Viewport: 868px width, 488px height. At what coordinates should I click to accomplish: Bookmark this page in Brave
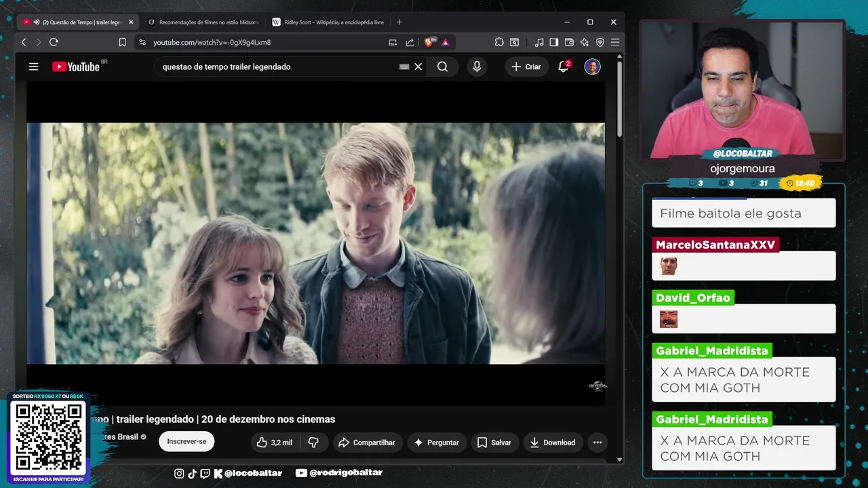(x=122, y=42)
